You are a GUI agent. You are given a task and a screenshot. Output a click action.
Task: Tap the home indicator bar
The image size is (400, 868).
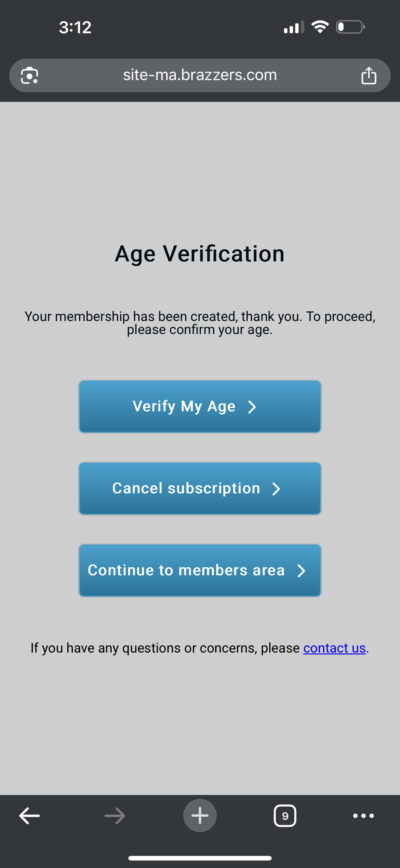tap(200, 858)
